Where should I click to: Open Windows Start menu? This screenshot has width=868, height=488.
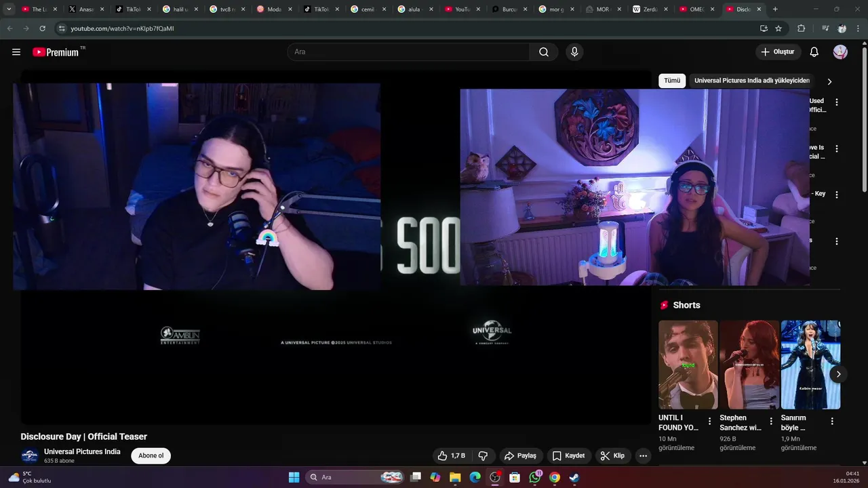(x=294, y=477)
